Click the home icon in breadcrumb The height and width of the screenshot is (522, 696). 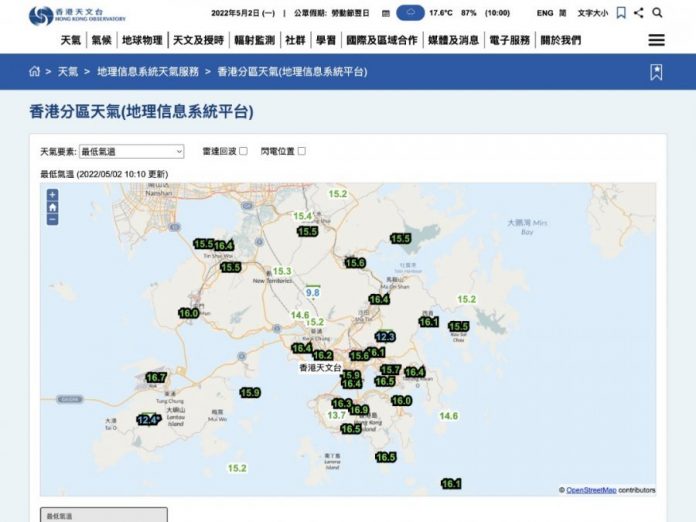click(x=35, y=71)
